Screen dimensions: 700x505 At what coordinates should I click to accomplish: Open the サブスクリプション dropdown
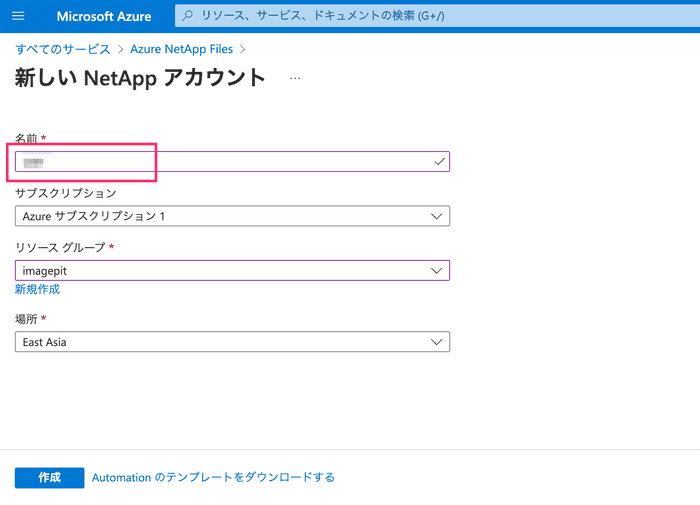232,216
